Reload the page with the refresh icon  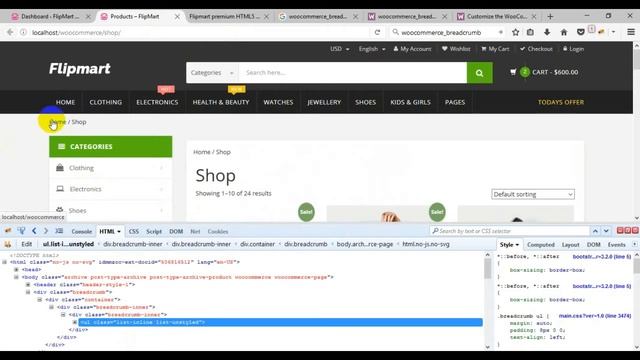pyautogui.click(x=377, y=32)
